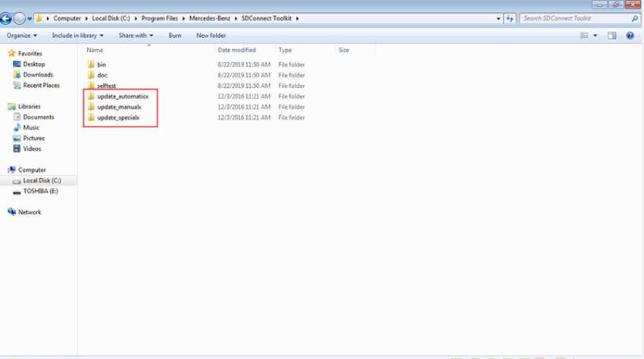Open Network in navigation pane

point(30,212)
